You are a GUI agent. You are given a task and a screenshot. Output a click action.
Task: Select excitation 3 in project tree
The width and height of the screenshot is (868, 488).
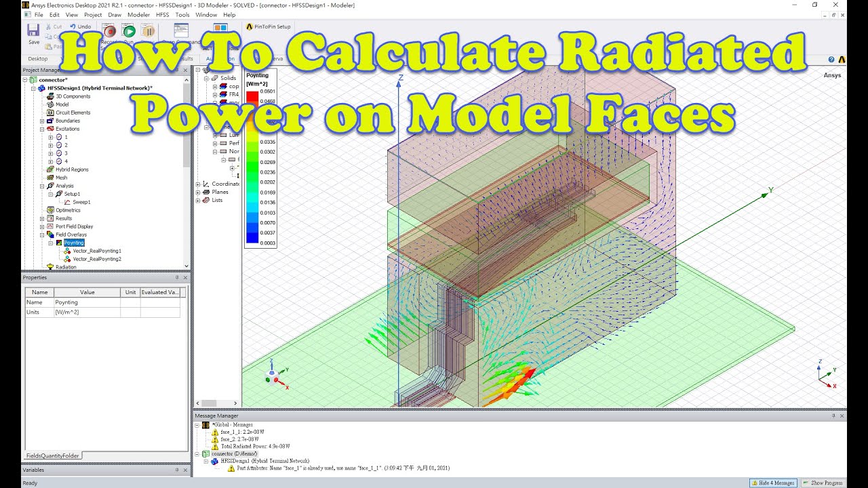[x=61, y=153]
